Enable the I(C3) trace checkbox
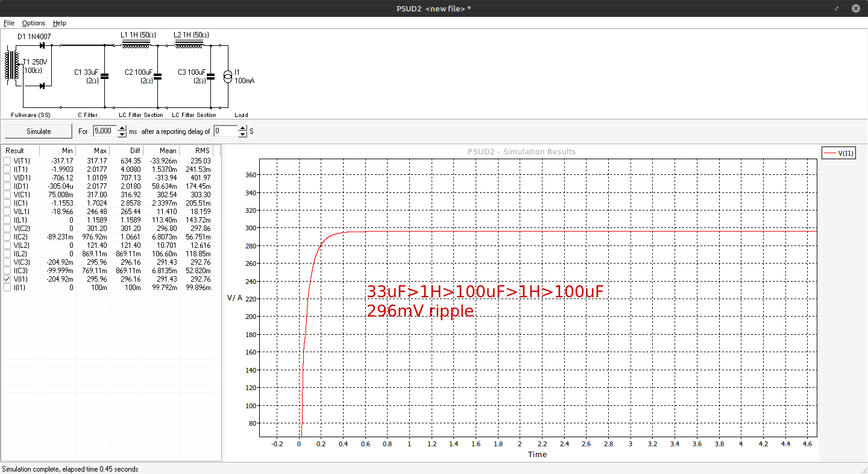 7,271
